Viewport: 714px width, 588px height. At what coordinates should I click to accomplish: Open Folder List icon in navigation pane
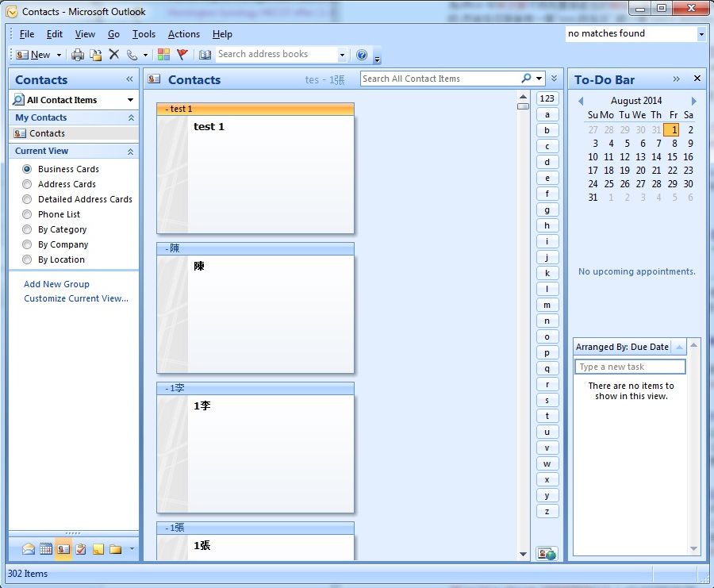pos(116,550)
